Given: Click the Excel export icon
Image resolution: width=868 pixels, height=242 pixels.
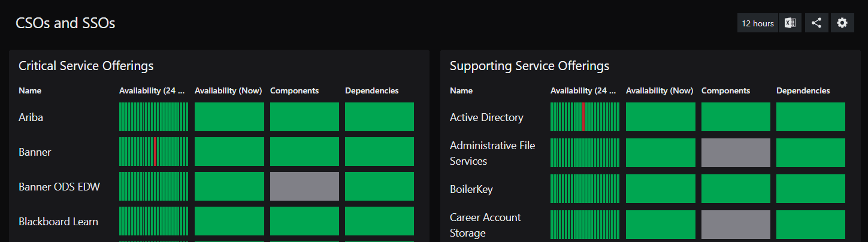Looking at the screenshot, I should (790, 23).
